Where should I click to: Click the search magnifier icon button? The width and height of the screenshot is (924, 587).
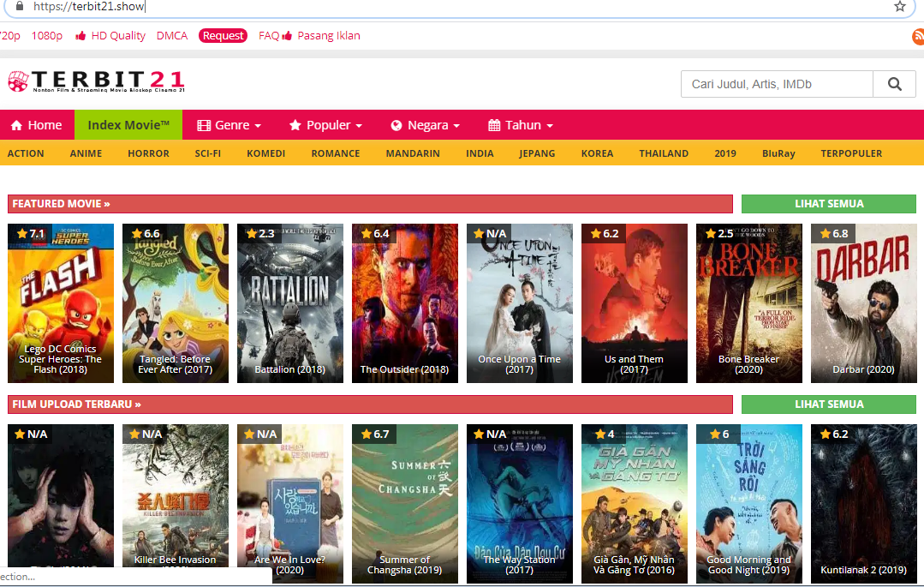point(894,84)
